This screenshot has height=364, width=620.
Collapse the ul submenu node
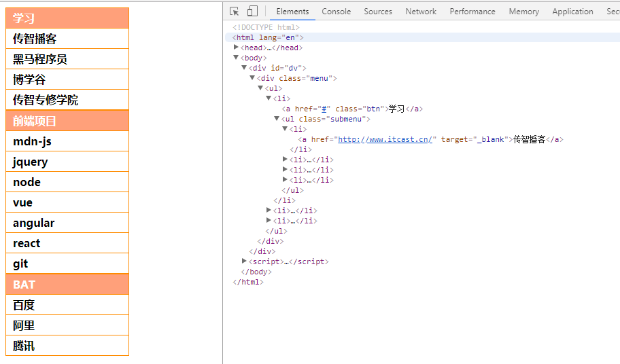tap(277, 119)
